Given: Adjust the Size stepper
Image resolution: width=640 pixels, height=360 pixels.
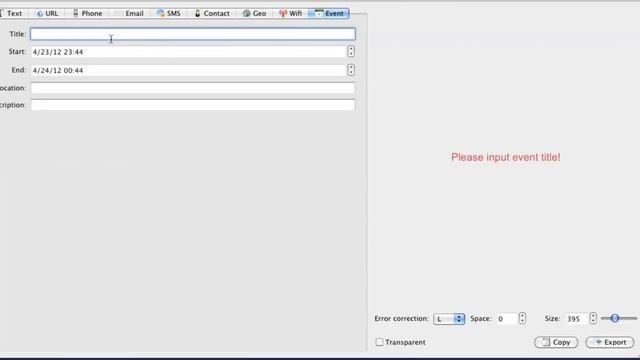Looking at the screenshot, I should 593,318.
